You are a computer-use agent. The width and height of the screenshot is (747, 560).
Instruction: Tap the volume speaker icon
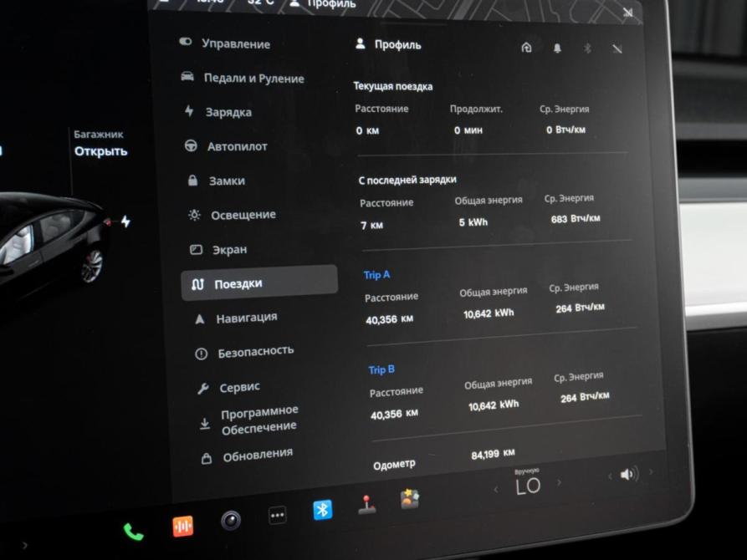[629, 474]
